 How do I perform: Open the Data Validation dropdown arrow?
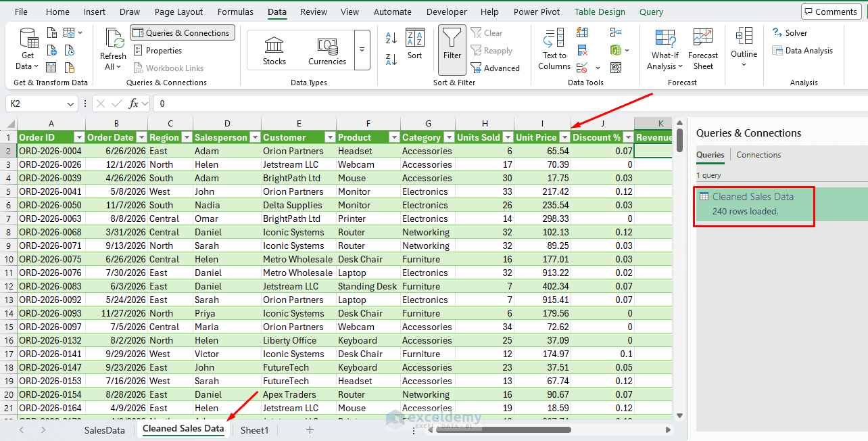(598, 68)
